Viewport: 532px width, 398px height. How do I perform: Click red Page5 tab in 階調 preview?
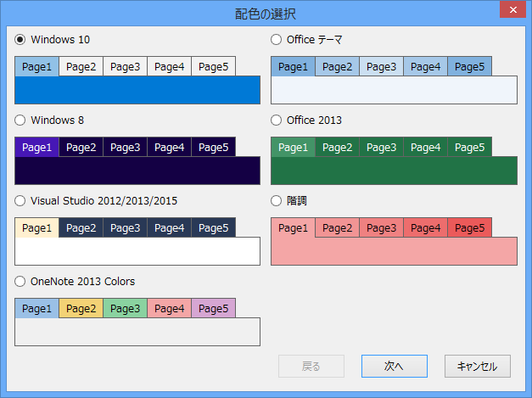(469, 228)
